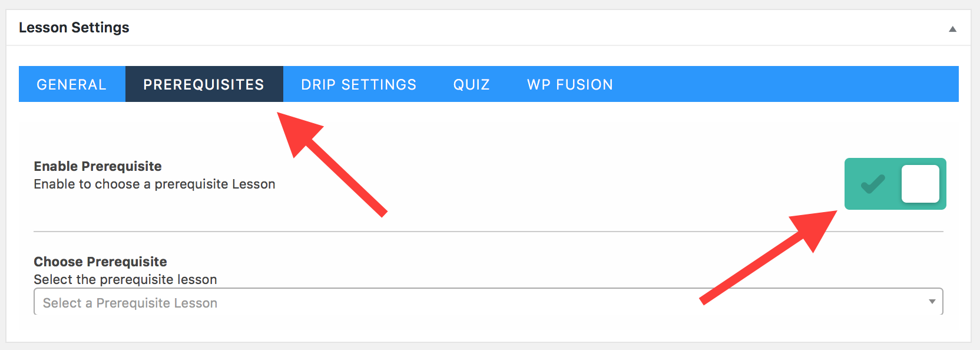This screenshot has width=980, height=350.
Task: Click the Choose Prerequisite heading
Action: [x=100, y=262]
